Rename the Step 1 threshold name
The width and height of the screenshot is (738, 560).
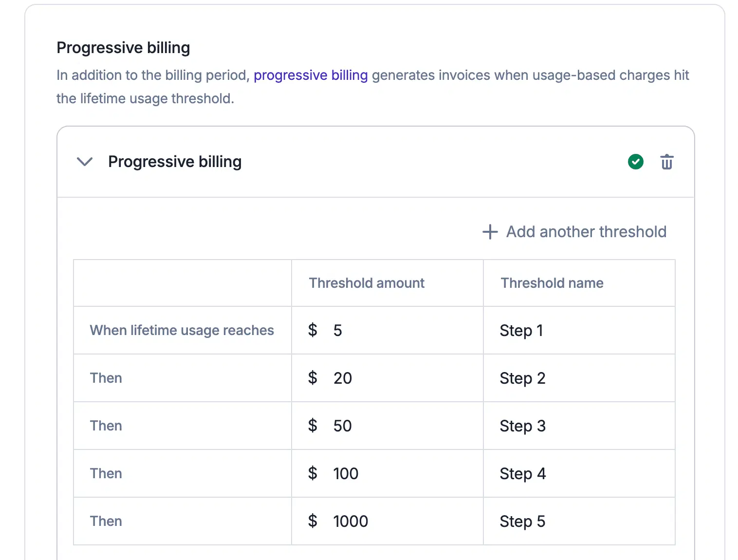(x=578, y=331)
